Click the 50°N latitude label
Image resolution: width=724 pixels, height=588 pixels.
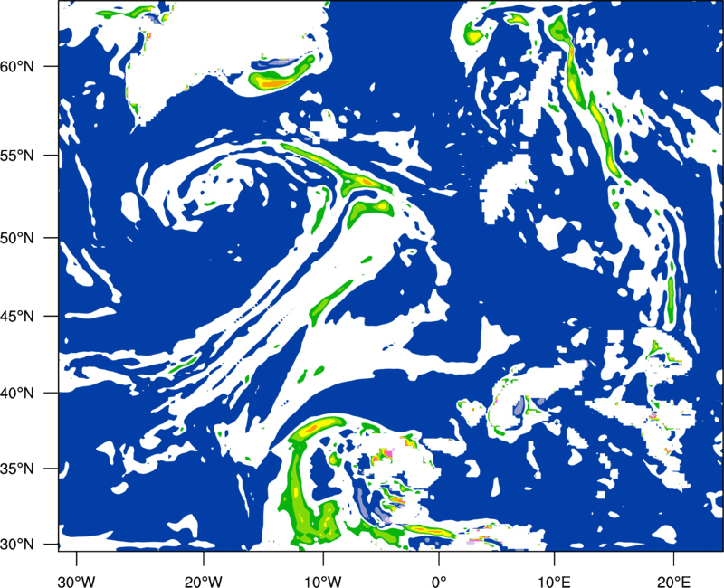(17, 239)
